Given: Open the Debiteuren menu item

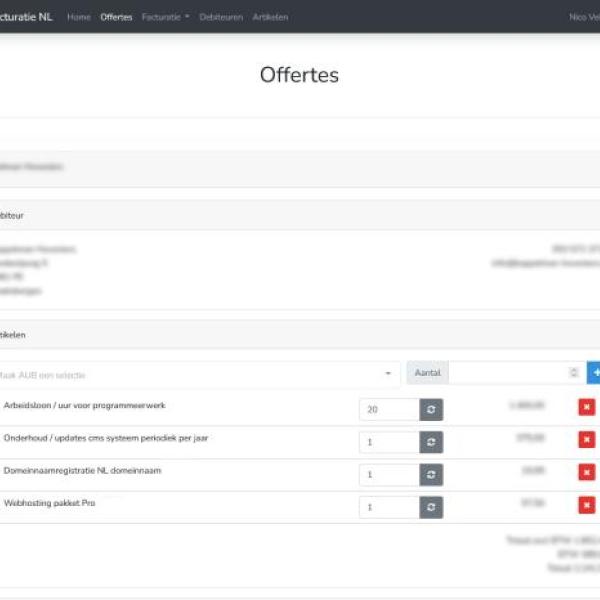Looking at the screenshot, I should coord(221,17).
